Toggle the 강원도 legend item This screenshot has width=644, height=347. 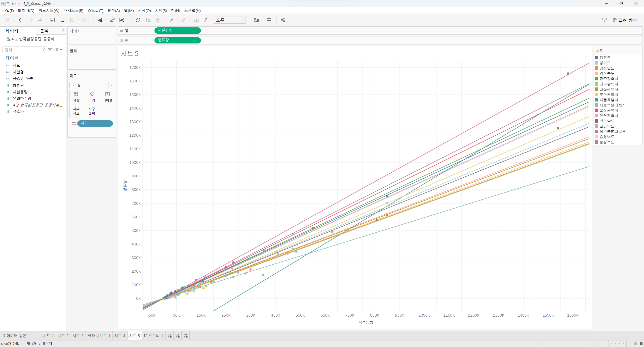605,58
